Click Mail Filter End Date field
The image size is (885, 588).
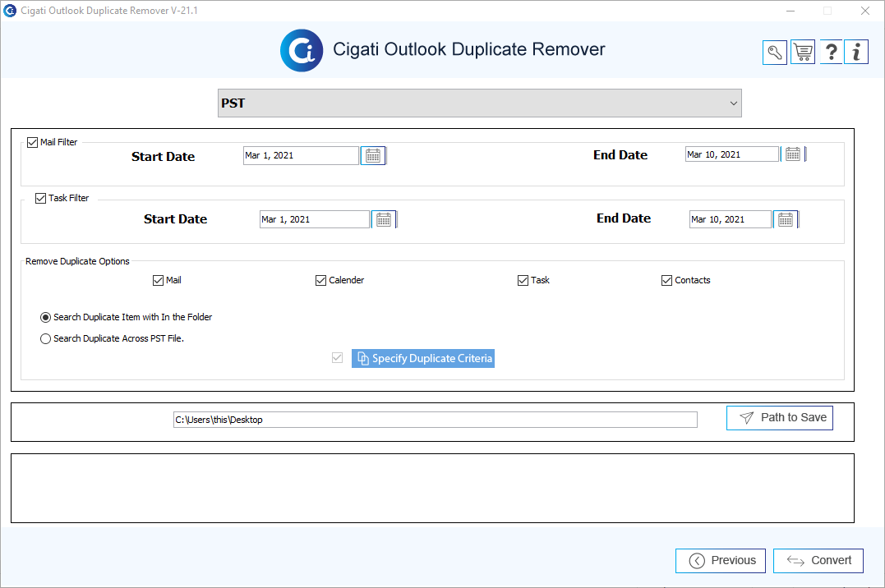(x=732, y=154)
